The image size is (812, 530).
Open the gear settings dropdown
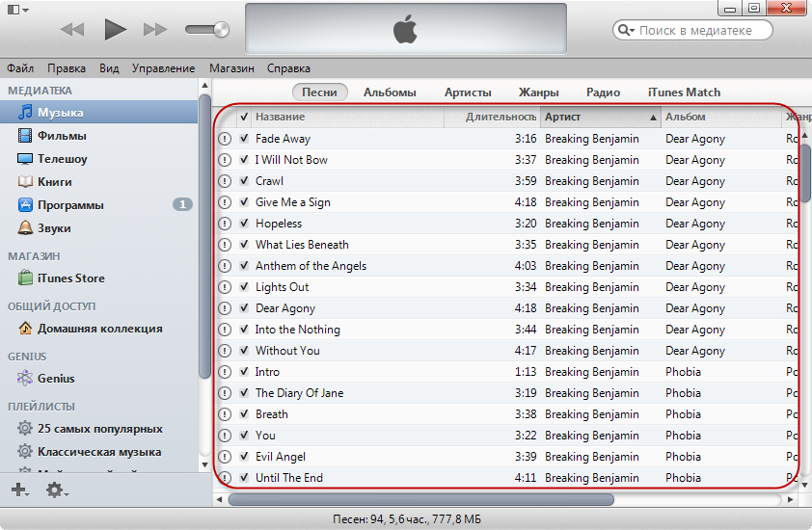click(x=56, y=490)
